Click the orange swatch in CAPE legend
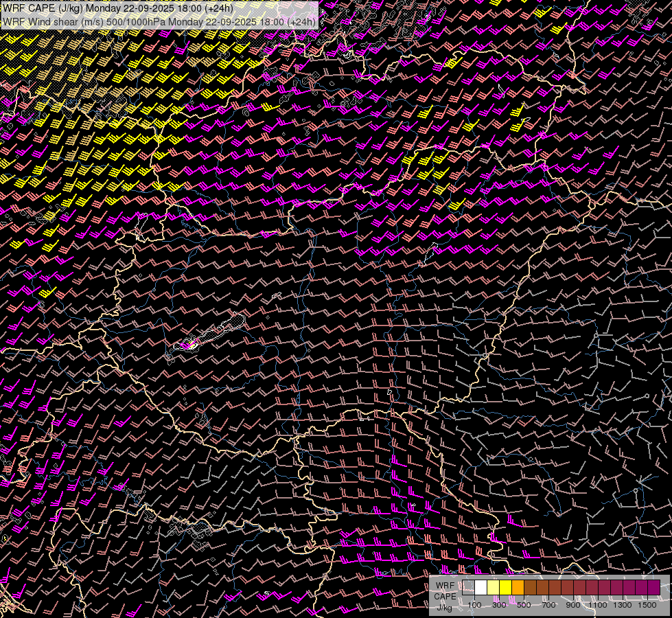 pos(518,587)
